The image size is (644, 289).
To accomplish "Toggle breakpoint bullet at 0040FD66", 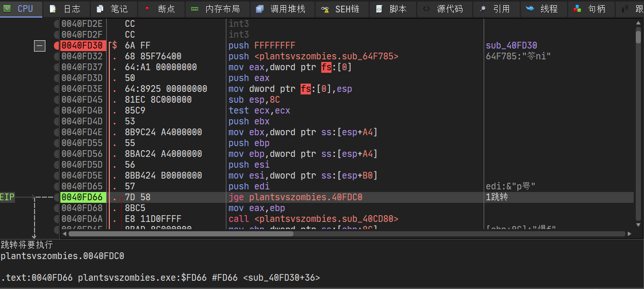I will [x=57, y=197].
